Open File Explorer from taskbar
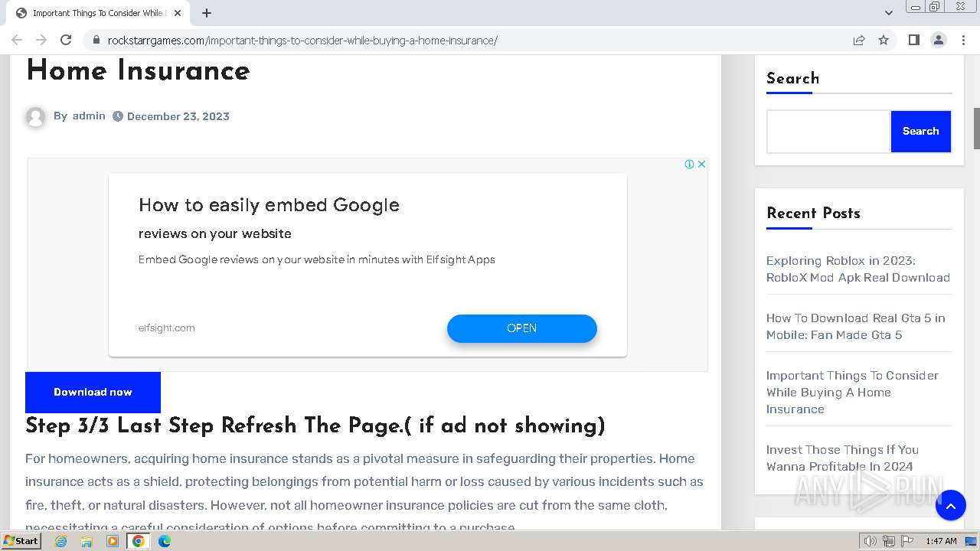Screen dimensions: 980x551 (x=87, y=541)
